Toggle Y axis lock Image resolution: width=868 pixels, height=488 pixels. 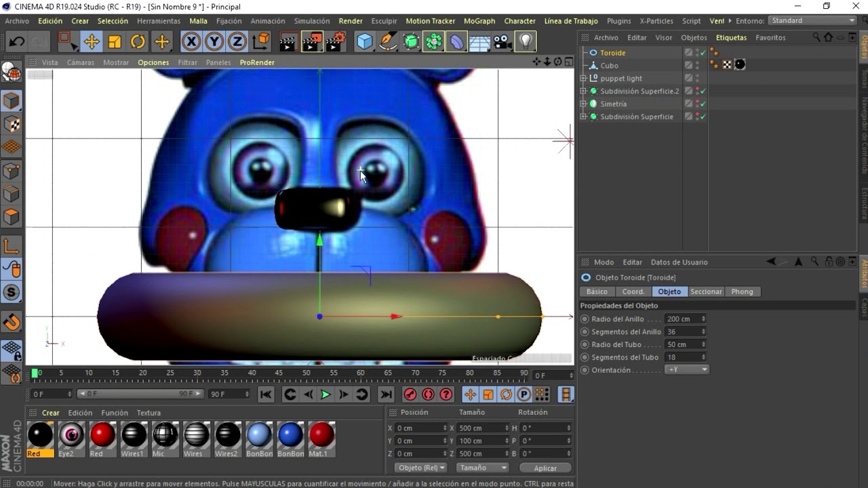pos(214,42)
